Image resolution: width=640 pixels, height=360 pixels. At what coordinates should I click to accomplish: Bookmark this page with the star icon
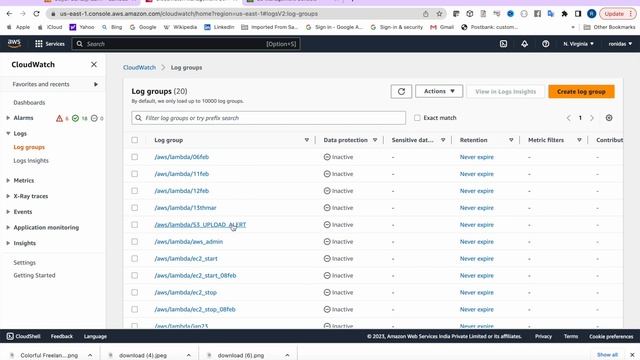(439, 13)
